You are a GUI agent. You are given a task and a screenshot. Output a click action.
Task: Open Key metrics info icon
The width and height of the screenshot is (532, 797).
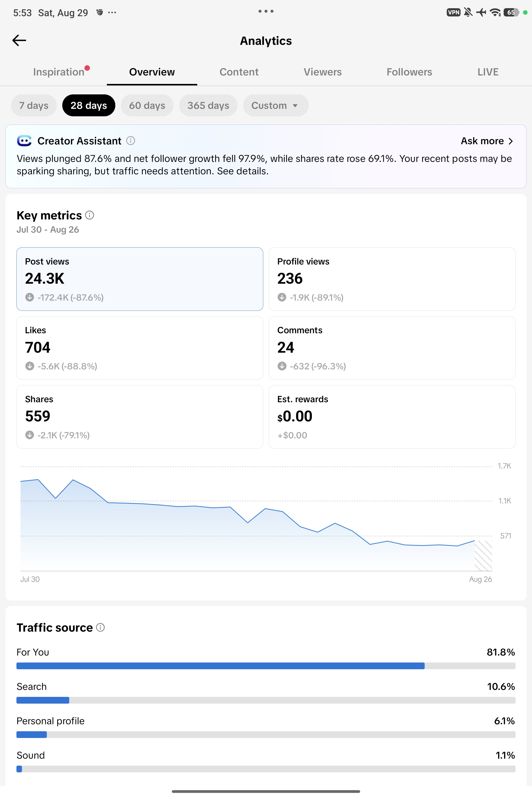click(x=90, y=215)
